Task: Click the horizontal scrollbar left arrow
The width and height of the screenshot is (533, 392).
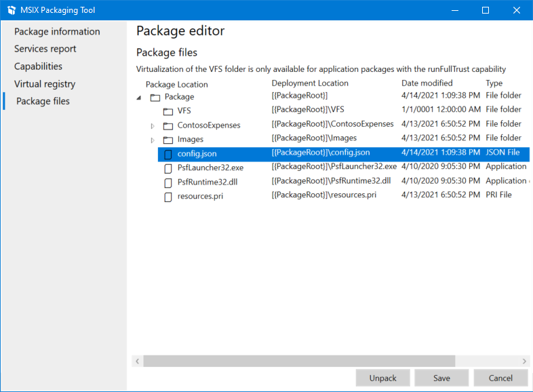Action: coord(138,361)
